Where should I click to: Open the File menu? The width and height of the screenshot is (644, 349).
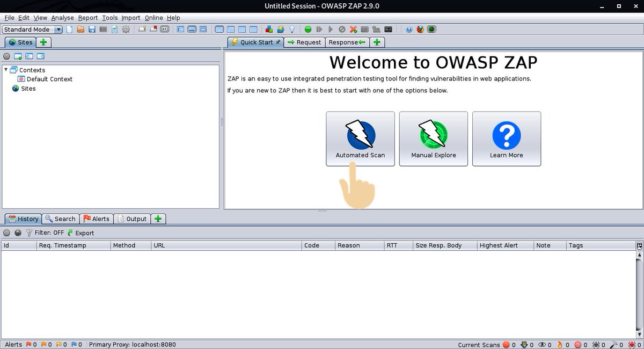pyautogui.click(x=9, y=18)
